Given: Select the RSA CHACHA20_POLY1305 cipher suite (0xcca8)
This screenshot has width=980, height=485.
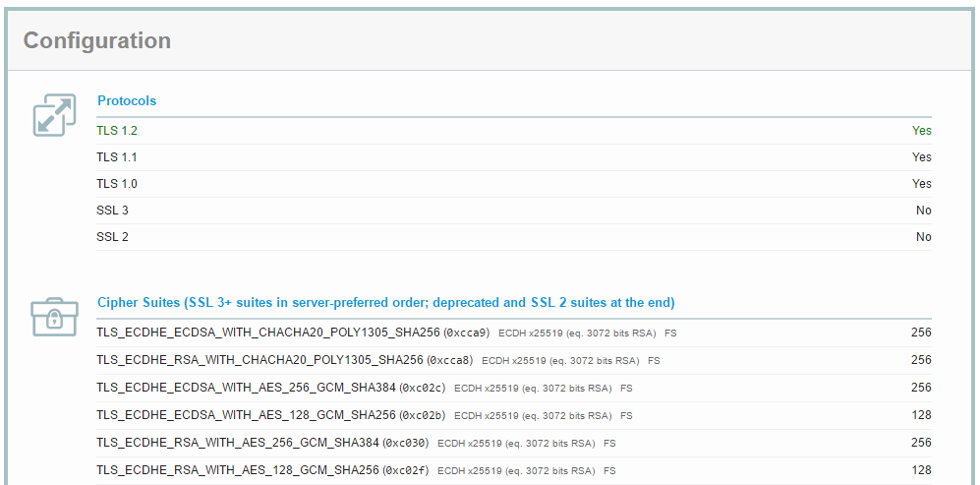Looking at the screenshot, I should coord(284,360).
